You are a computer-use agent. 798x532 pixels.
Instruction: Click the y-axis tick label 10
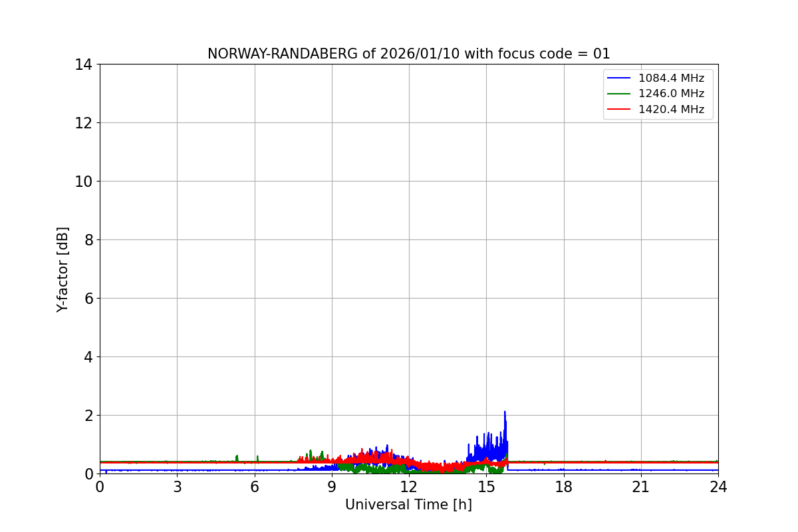(x=84, y=182)
